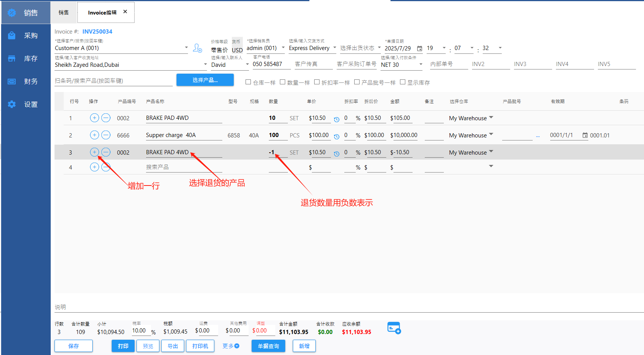Image resolution: width=644 pixels, height=355 pixels.
Task: Click the add customer icon next to Customer A
Action: coord(197,48)
